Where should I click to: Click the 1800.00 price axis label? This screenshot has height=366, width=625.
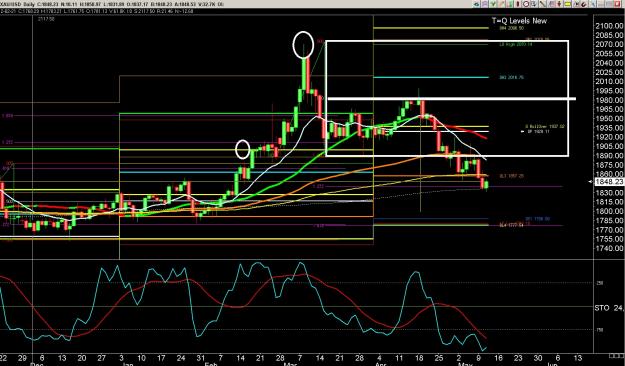pos(609,211)
